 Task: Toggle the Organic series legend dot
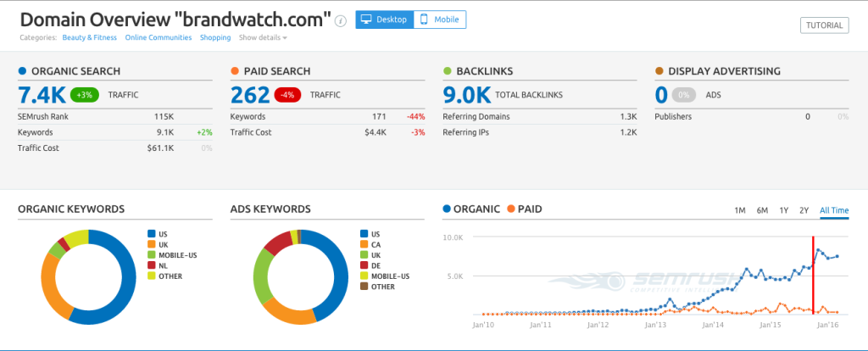pos(448,209)
